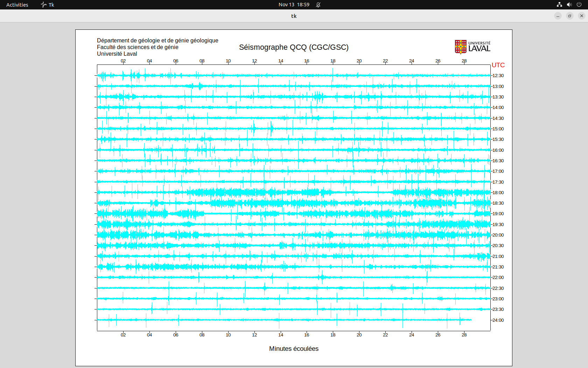This screenshot has height=368, width=588.
Task: Close the tk window
Action: click(x=582, y=16)
